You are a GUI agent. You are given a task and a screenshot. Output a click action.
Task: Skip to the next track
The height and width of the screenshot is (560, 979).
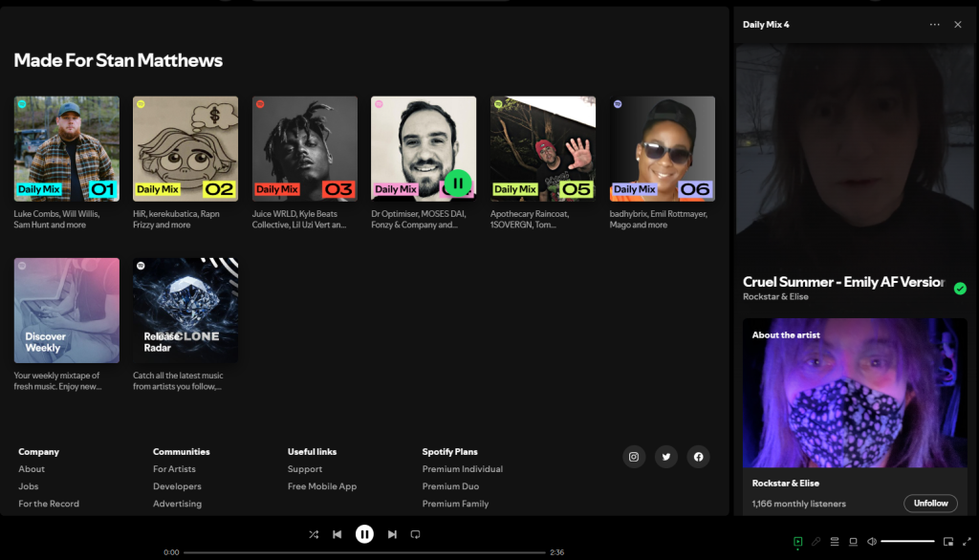click(392, 534)
